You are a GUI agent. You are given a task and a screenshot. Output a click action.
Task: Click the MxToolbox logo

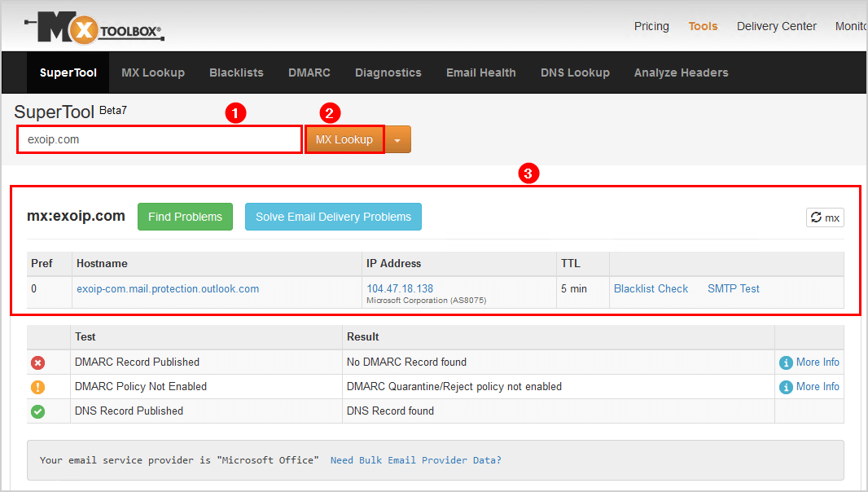click(x=94, y=29)
